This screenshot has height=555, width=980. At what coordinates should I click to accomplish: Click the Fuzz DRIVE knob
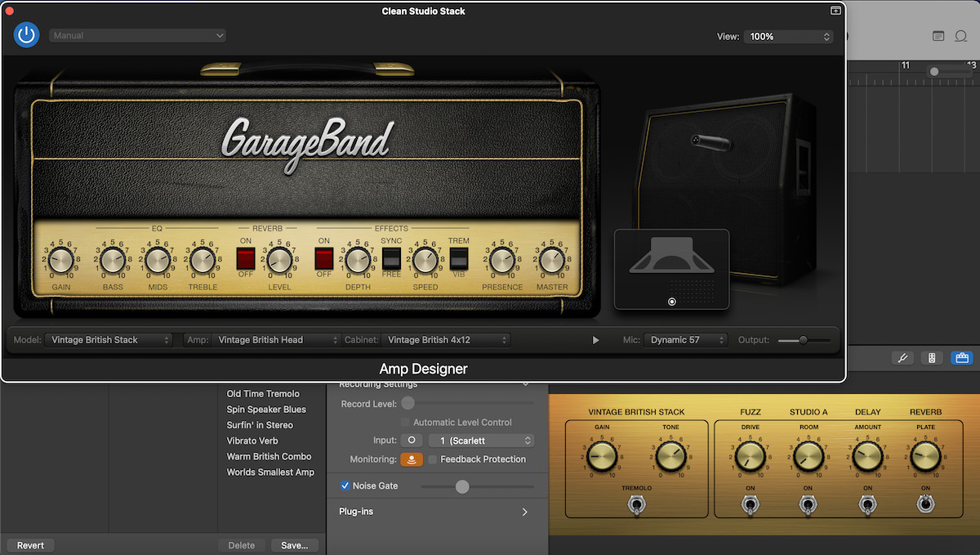coord(750,457)
